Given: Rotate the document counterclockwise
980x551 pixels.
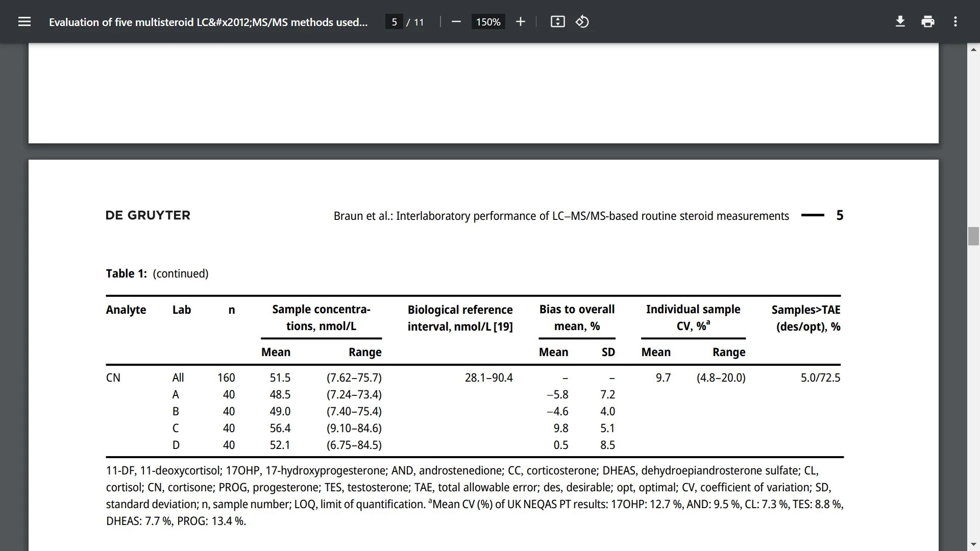Looking at the screenshot, I should 582,22.
